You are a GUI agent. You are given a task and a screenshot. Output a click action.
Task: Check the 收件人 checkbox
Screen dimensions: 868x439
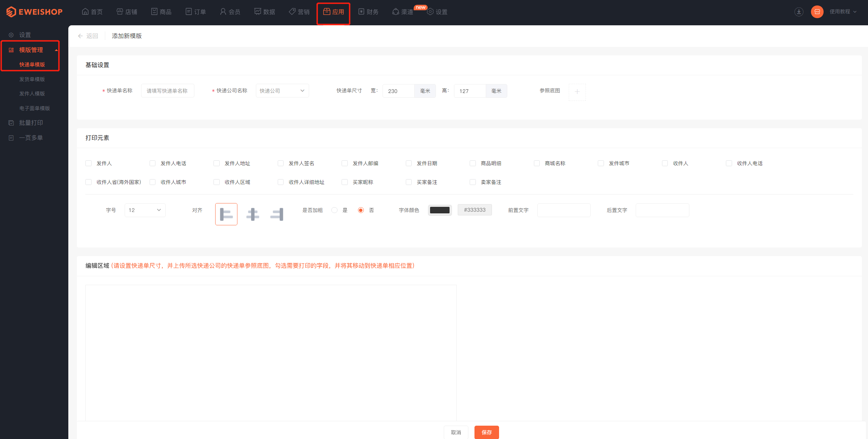pos(665,163)
